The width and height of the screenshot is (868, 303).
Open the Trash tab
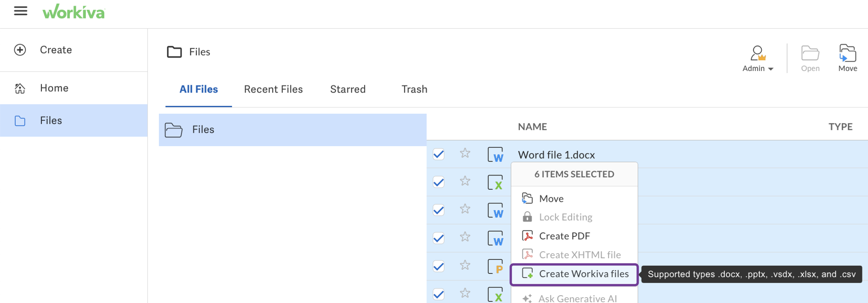tap(414, 89)
